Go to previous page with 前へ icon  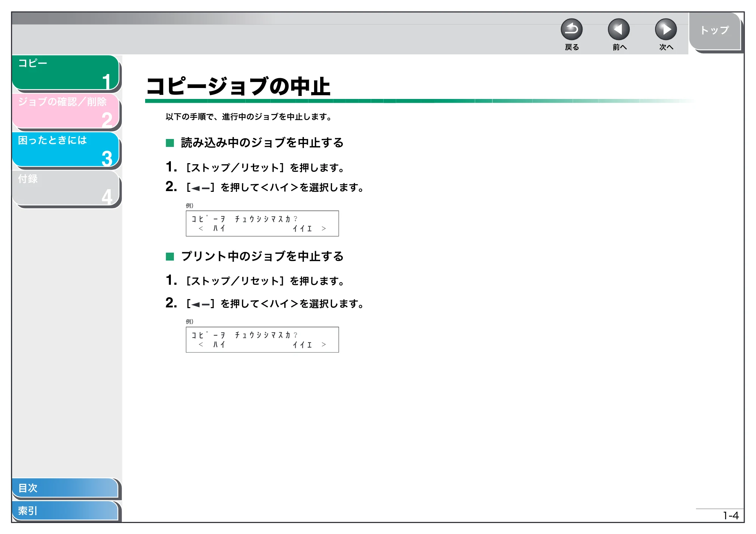pos(619,29)
